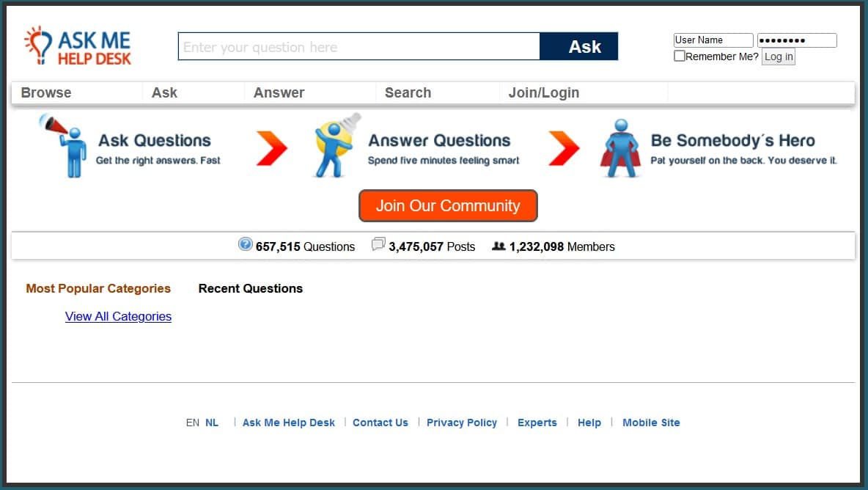Viewport: 868px width, 490px height.
Task: Switch language to NL
Action: 211,423
